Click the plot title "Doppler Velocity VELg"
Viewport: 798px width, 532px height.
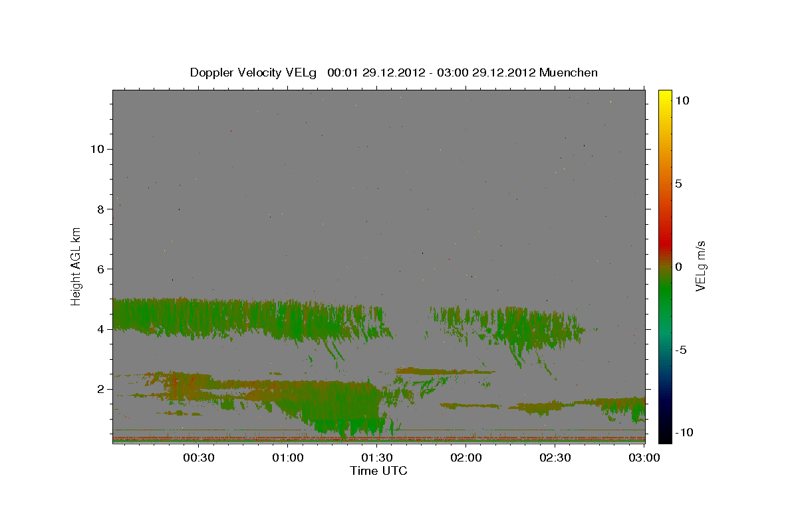[255, 72]
